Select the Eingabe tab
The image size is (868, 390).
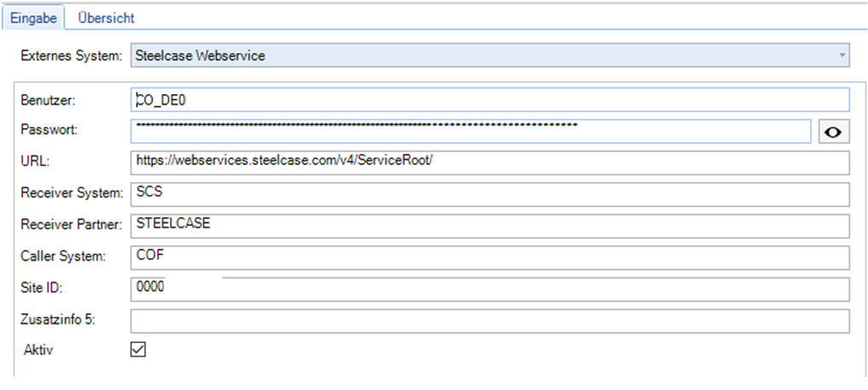click(x=33, y=17)
